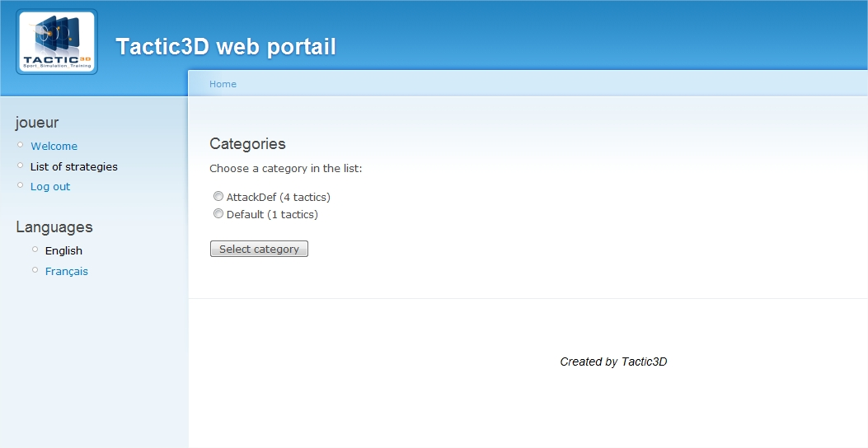Click the AttackDef (4 tactics) label text
868x448 pixels.
(278, 198)
